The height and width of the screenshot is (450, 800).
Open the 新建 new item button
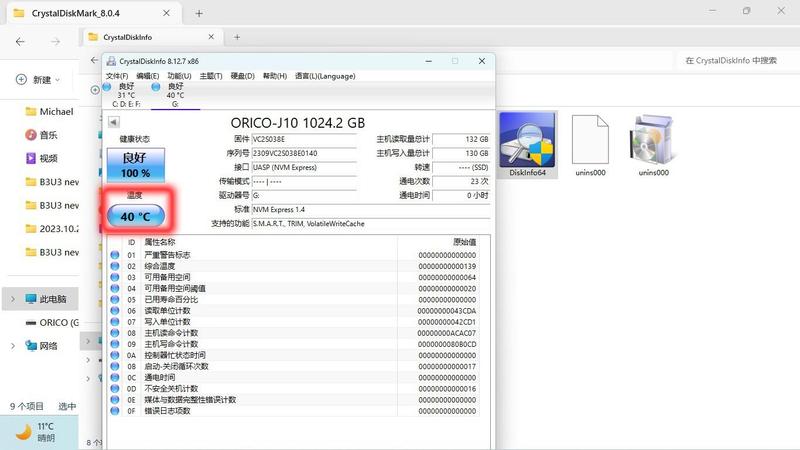(39, 80)
